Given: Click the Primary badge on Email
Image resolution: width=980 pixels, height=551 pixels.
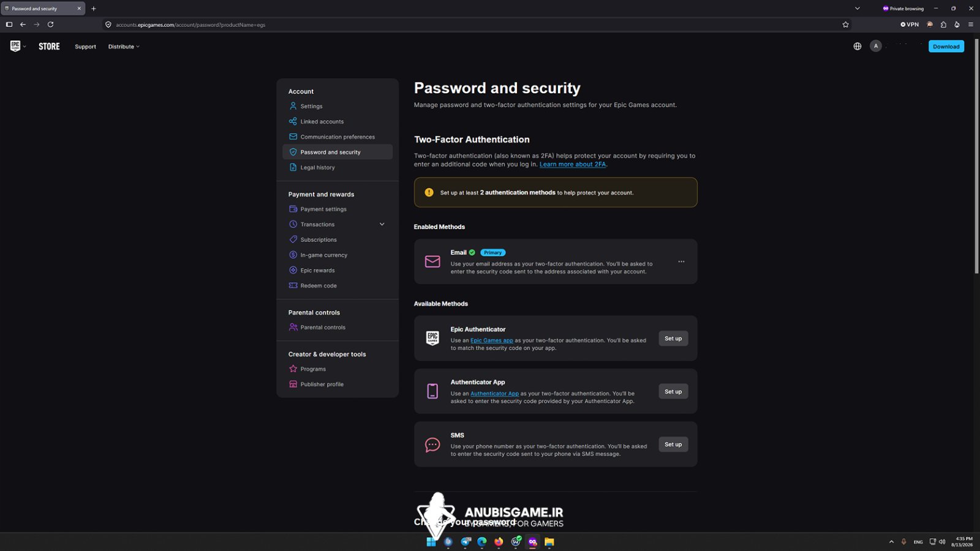Looking at the screenshot, I should pos(493,252).
